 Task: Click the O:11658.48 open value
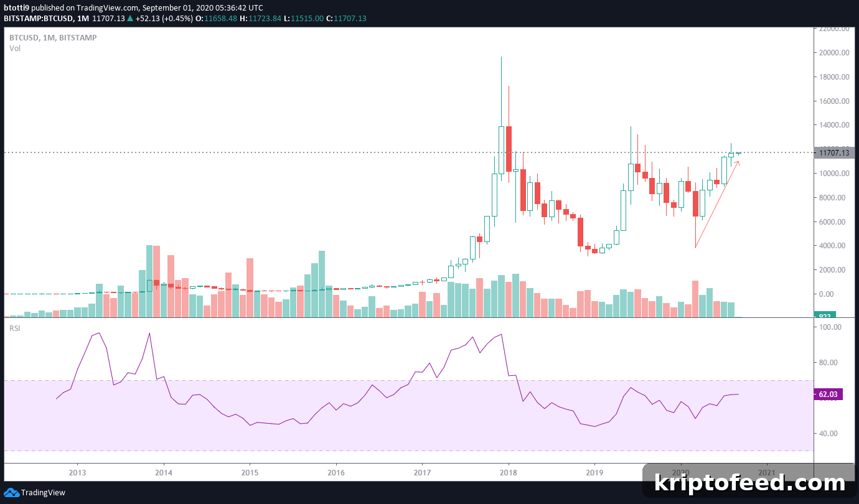click(216, 19)
